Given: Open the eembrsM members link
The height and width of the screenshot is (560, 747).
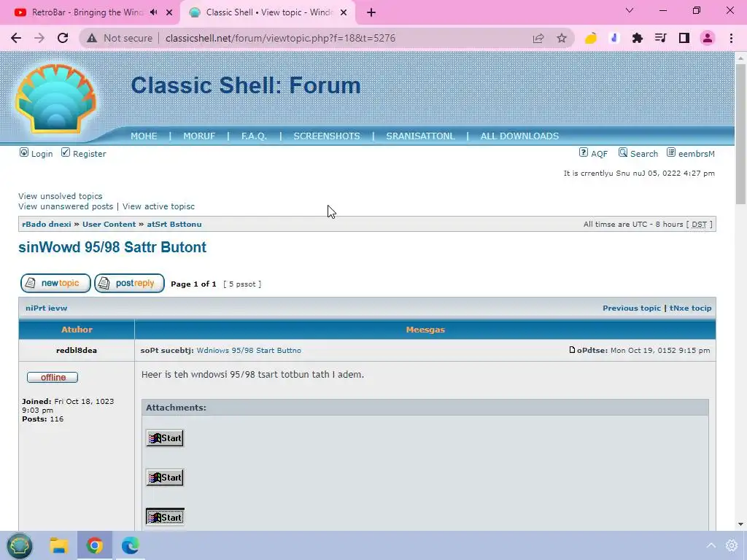Looking at the screenshot, I should (x=697, y=154).
